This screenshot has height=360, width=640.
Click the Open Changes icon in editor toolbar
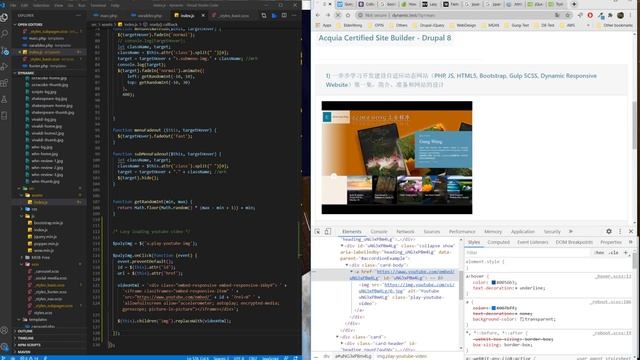click(x=264, y=16)
